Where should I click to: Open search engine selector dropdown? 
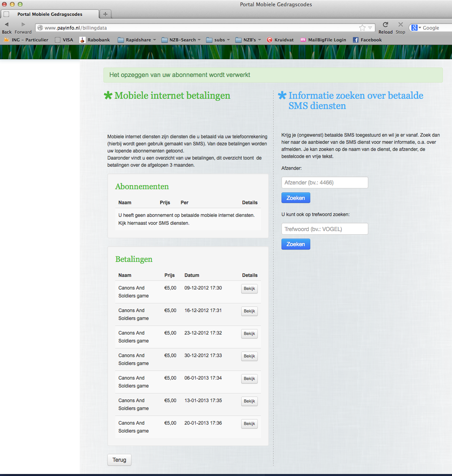(x=416, y=28)
